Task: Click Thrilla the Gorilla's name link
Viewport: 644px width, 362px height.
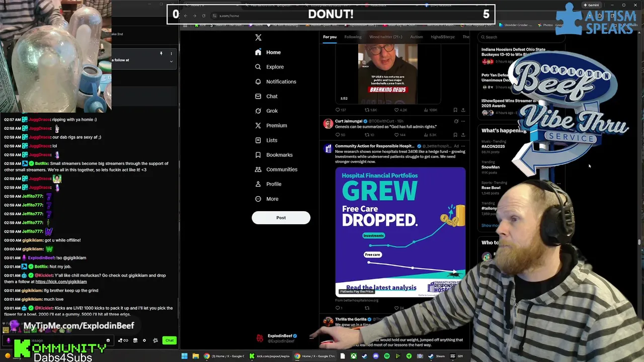Action: 351,319
